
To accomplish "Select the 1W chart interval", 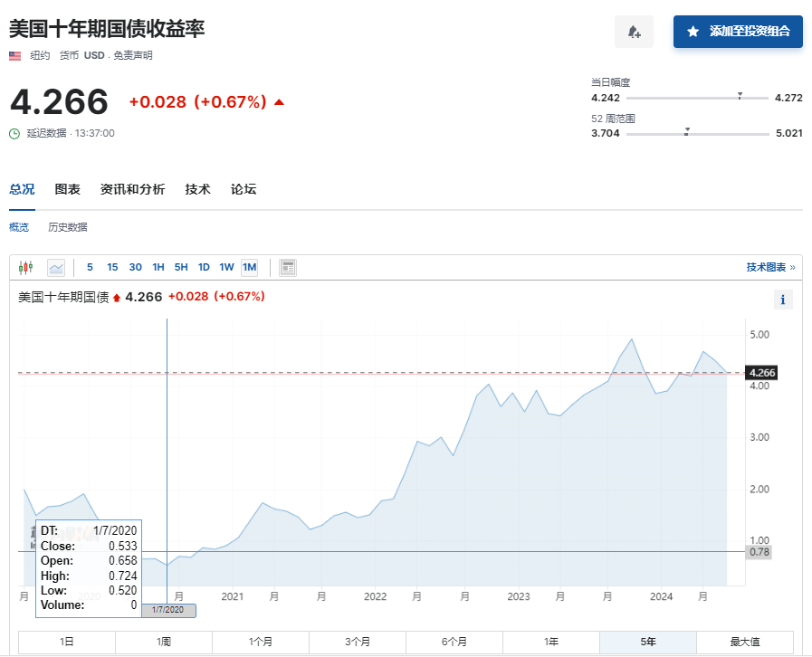I will [226, 267].
